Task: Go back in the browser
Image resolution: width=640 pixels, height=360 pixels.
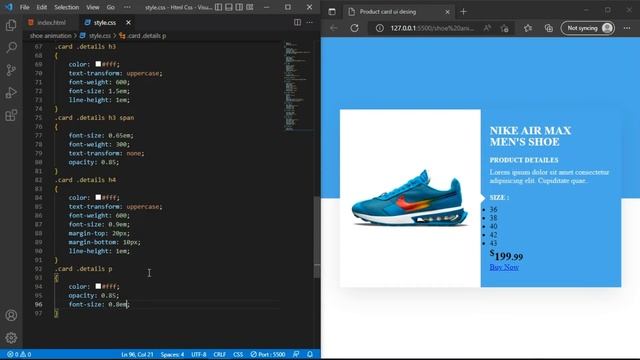Action: [333, 28]
